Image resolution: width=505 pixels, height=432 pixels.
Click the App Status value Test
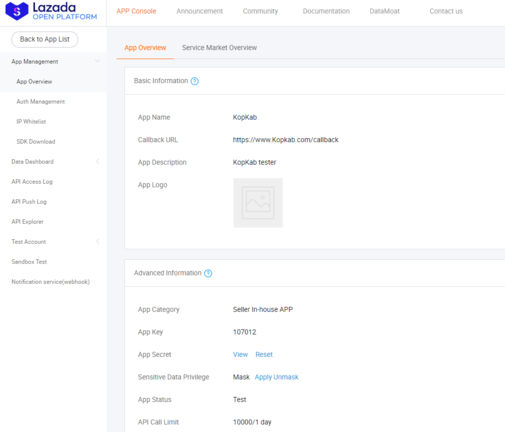point(239,399)
